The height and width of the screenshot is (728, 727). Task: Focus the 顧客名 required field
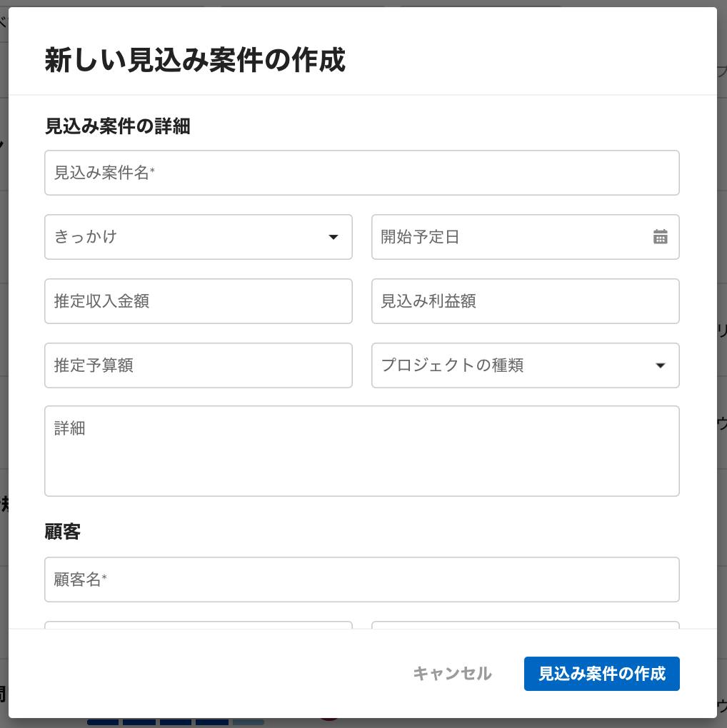pyautogui.click(x=362, y=580)
